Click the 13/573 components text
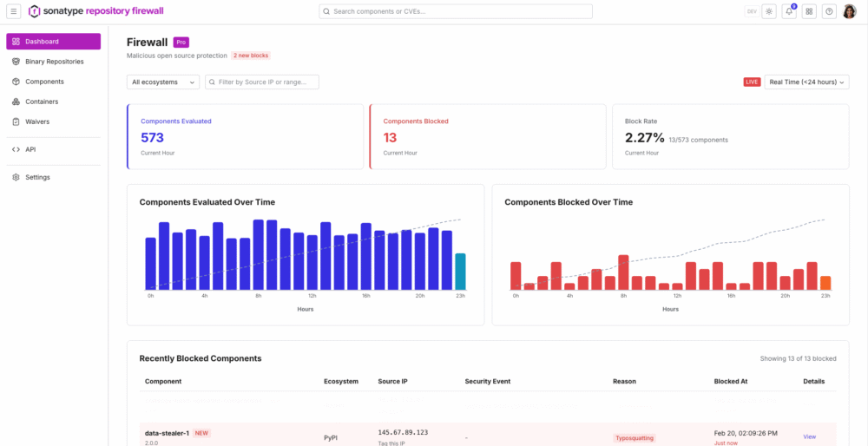Image resolution: width=868 pixels, height=446 pixels. click(x=699, y=140)
